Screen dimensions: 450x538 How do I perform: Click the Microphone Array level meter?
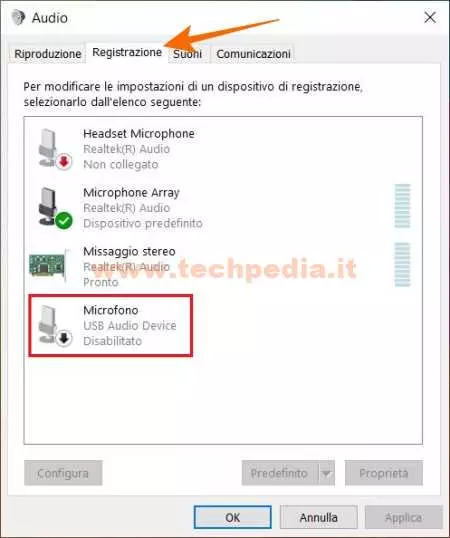402,206
